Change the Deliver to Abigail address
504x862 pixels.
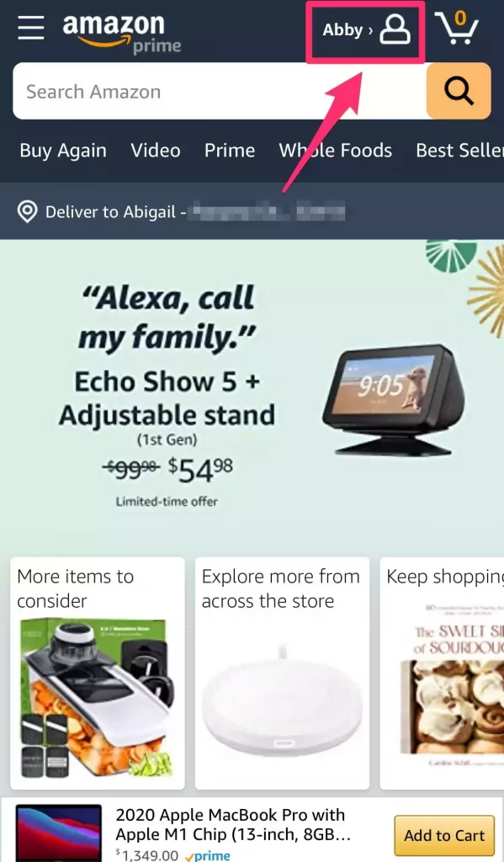coord(182,211)
